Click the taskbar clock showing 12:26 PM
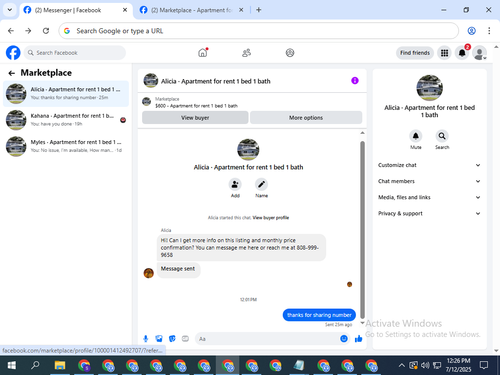500x375 pixels. coord(458,365)
